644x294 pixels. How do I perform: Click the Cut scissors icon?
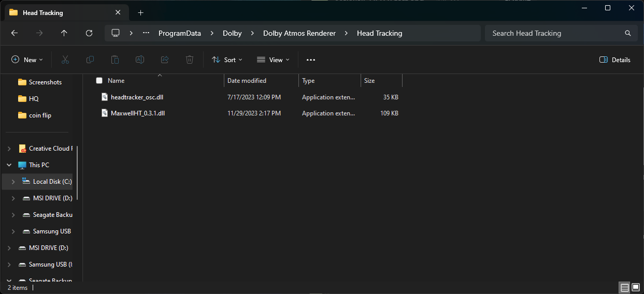pos(65,60)
